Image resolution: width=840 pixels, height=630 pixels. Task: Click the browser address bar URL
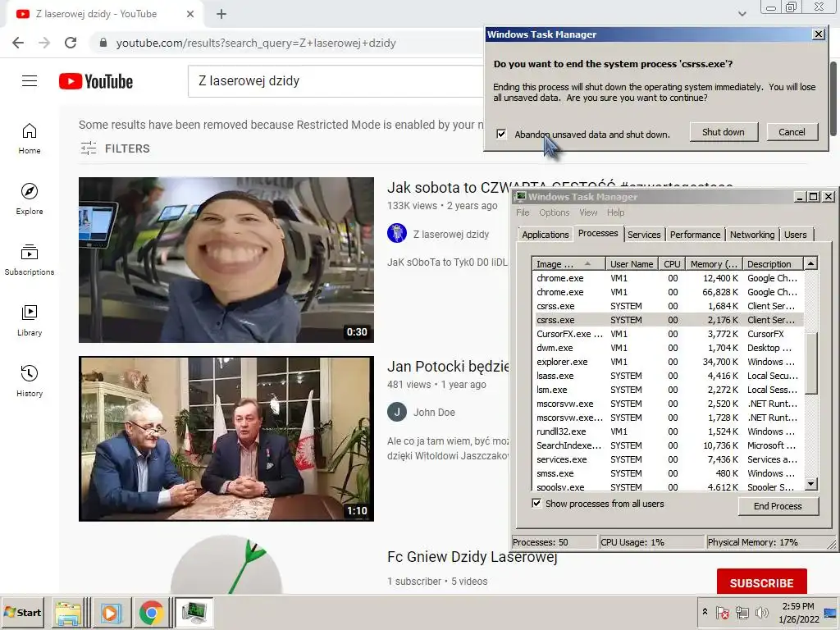click(x=256, y=43)
